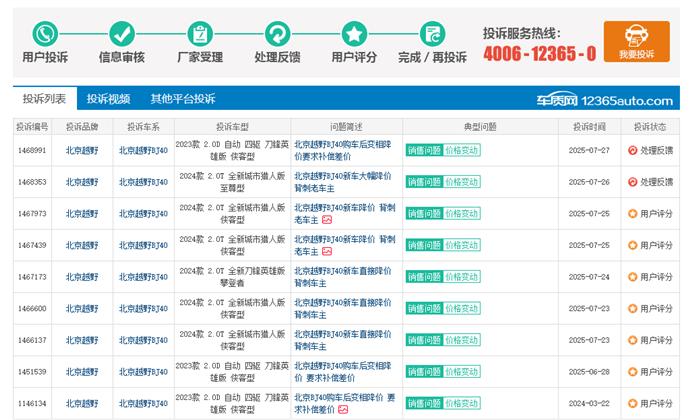Click the 投诉时间 column header
Screen dimensions: 700x420
coord(589,127)
